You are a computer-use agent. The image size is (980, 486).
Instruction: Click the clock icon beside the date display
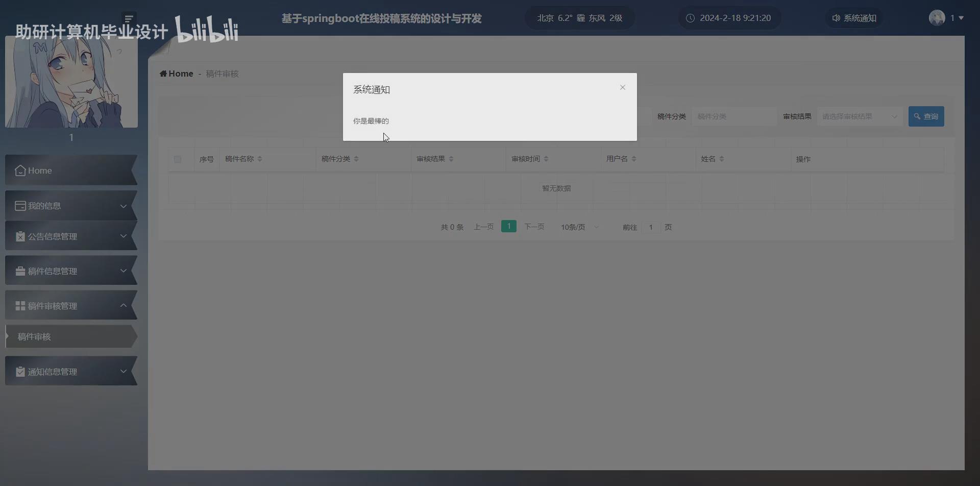pyautogui.click(x=690, y=18)
